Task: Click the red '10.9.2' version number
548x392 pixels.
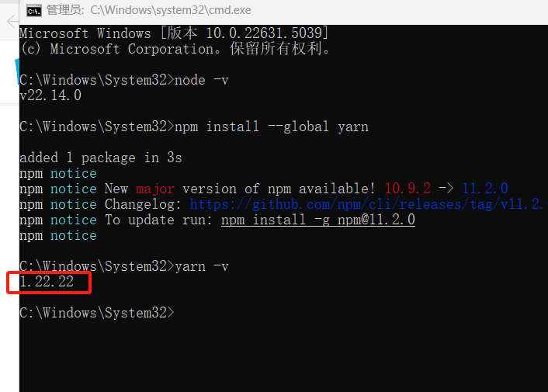Action: [x=408, y=189]
